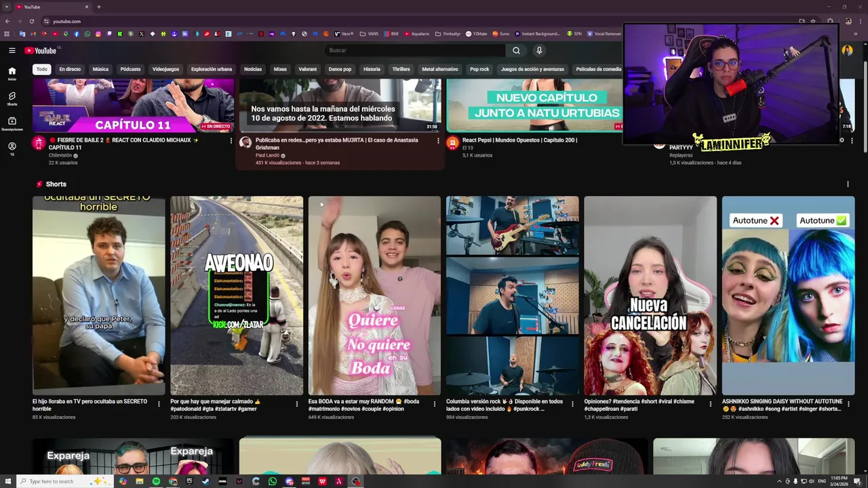
Task: Open the Columbia rock band short thumbnail
Action: point(512,296)
